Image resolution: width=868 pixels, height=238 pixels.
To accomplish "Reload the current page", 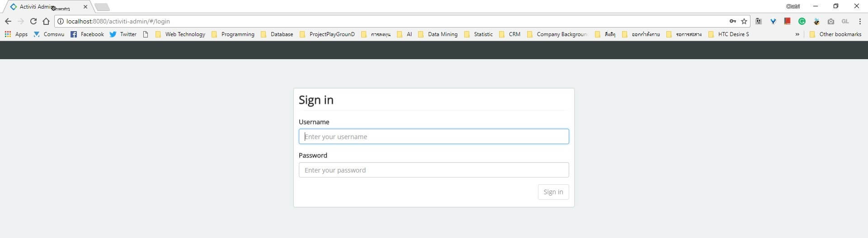I will pyautogui.click(x=33, y=21).
